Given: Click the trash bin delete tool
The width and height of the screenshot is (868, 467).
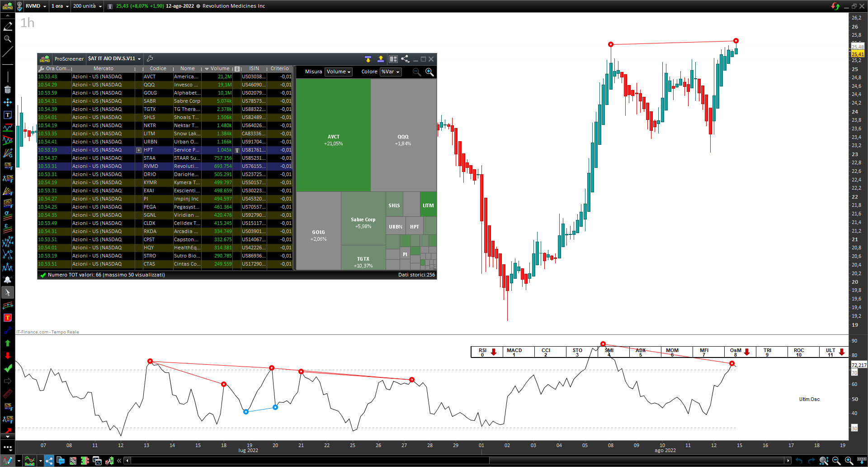Looking at the screenshot, I should 8,90.
